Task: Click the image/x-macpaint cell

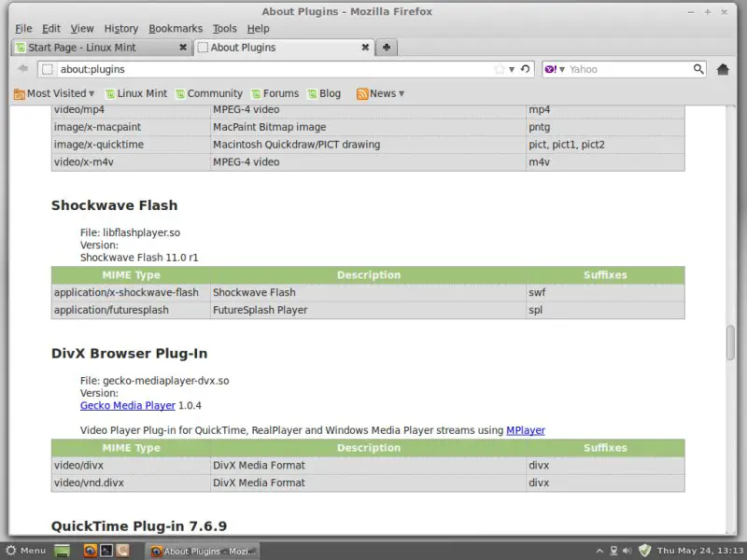Action: pos(131,127)
